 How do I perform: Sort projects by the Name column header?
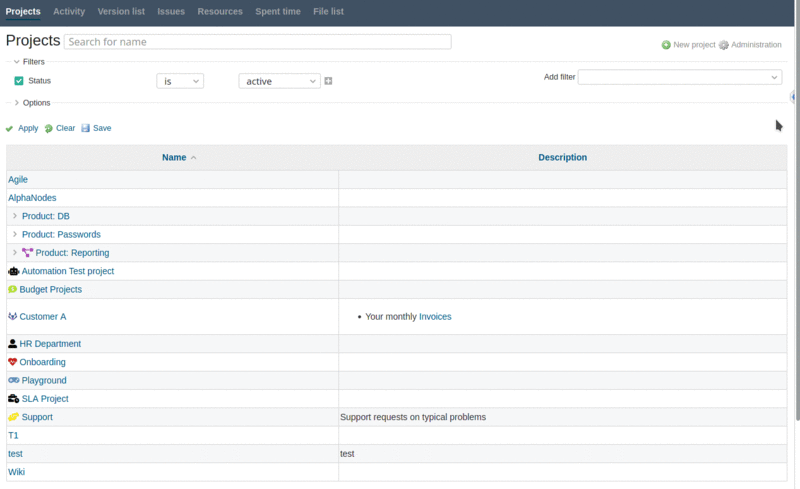[x=174, y=157]
